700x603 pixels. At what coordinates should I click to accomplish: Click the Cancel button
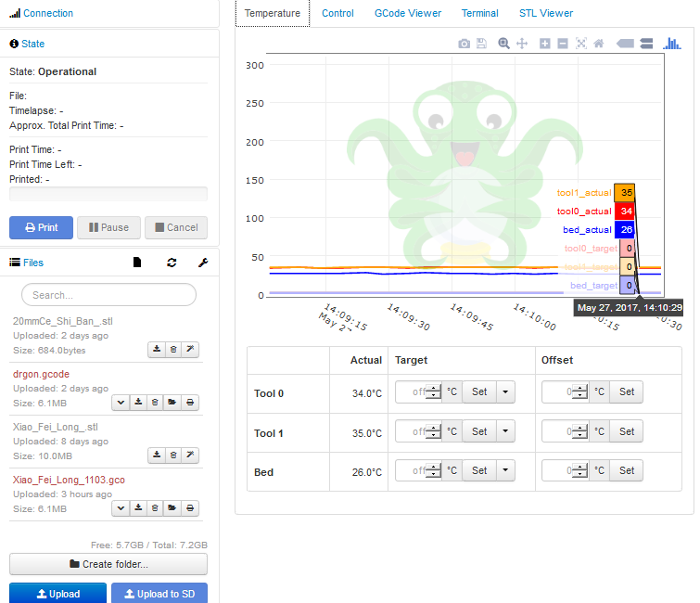pyautogui.click(x=176, y=228)
